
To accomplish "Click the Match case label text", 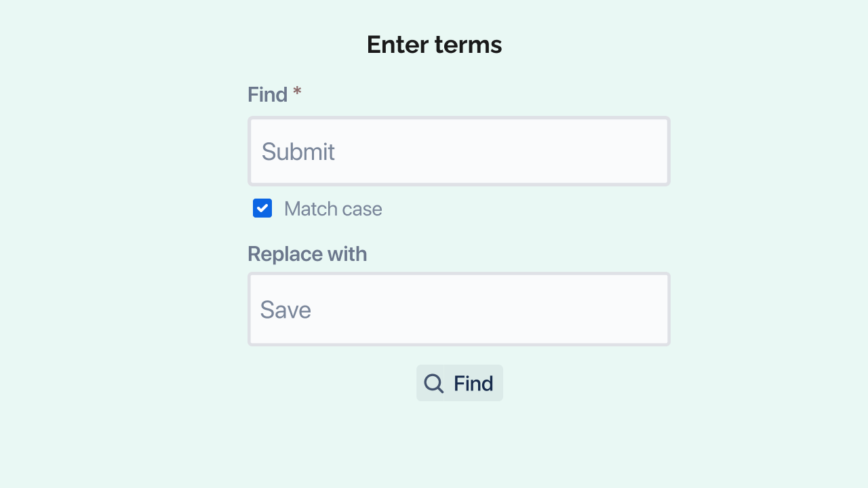I will 333,209.
